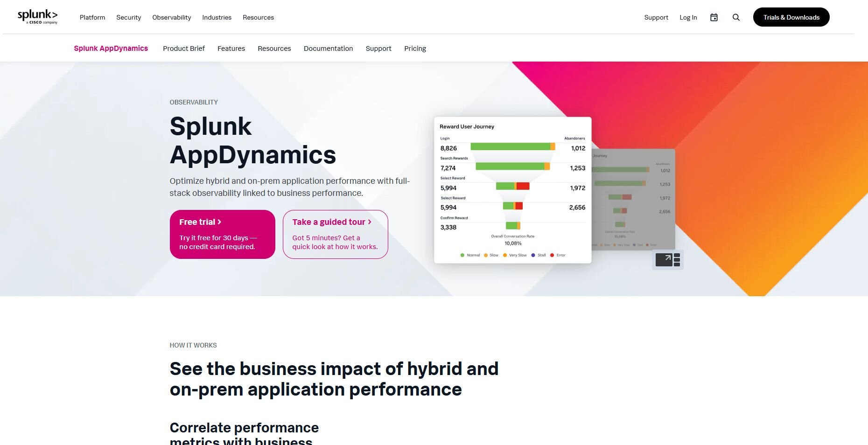Open the top Resources menu
Viewport: 868px width, 445px height.
(x=258, y=17)
